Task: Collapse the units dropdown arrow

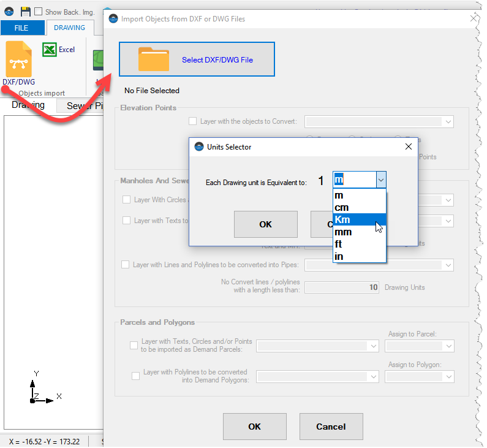Action: 380,180
